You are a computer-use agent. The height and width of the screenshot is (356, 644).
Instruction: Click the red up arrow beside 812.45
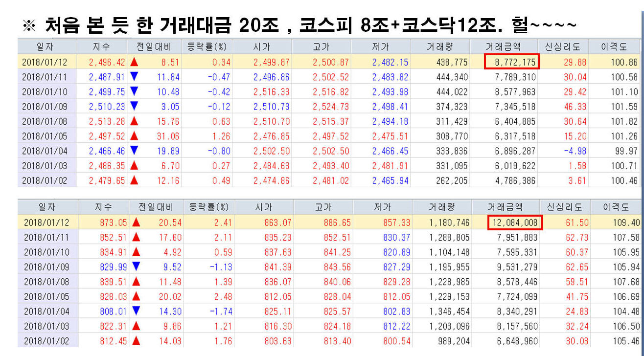(x=135, y=341)
